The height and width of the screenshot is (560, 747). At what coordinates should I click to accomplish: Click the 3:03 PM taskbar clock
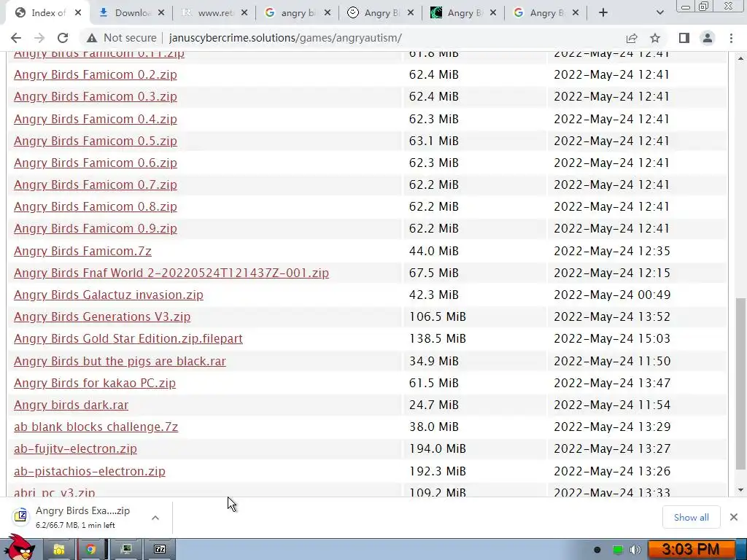[691, 550]
